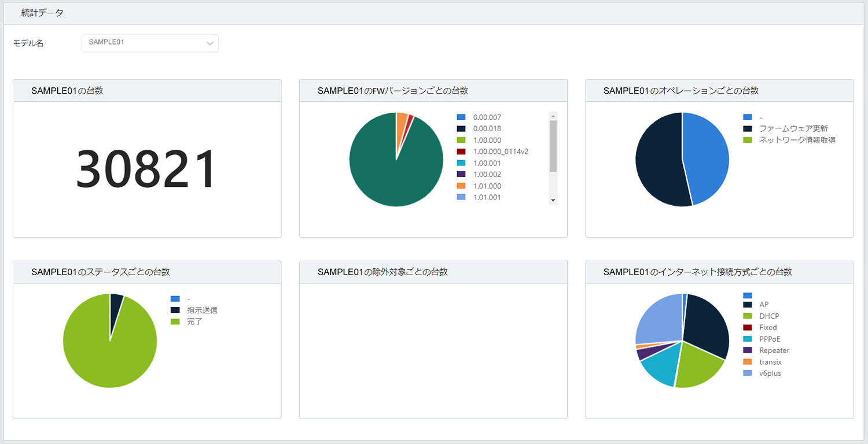Toggle PPPoE legend label
The height and width of the screenshot is (444, 868).
click(770, 339)
